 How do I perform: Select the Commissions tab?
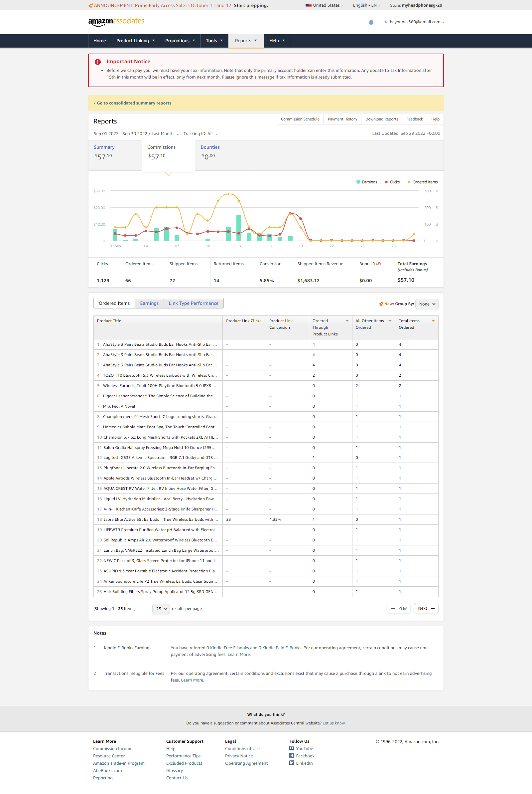pos(168,156)
